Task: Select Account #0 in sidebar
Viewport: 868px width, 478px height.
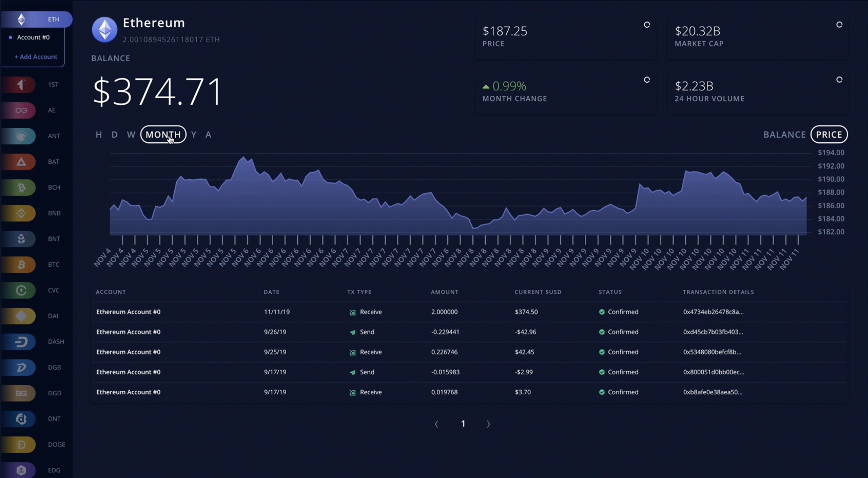Action: click(33, 37)
